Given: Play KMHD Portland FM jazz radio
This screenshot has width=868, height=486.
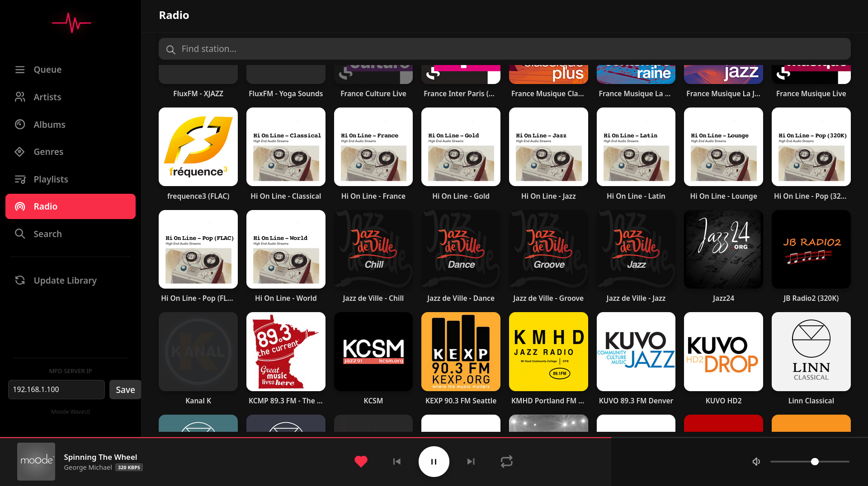Looking at the screenshot, I should [548, 351].
